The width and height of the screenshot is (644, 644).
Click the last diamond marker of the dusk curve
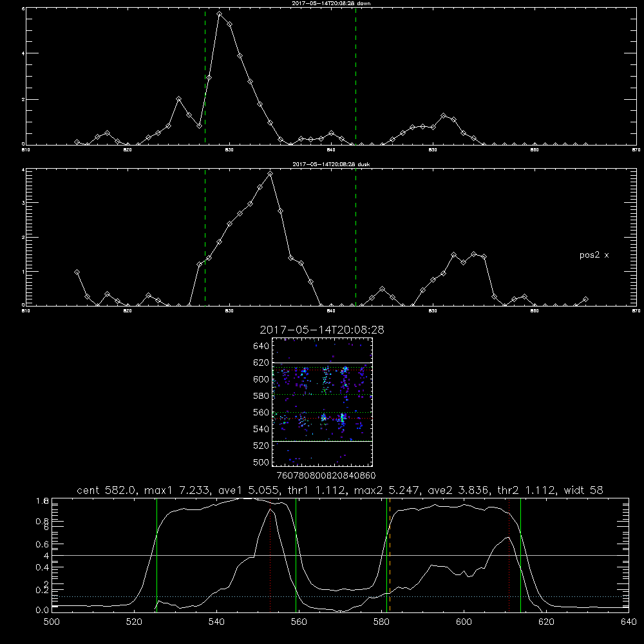click(585, 299)
